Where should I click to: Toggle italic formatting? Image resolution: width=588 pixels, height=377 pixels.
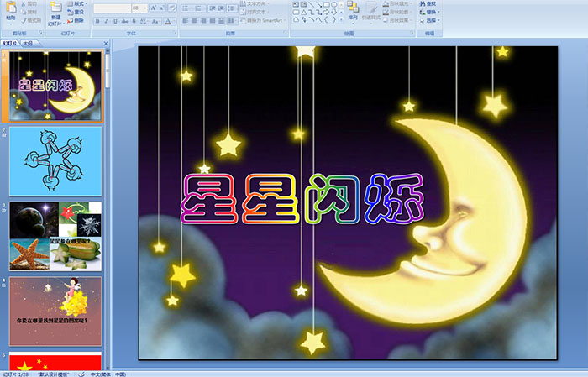(x=106, y=21)
